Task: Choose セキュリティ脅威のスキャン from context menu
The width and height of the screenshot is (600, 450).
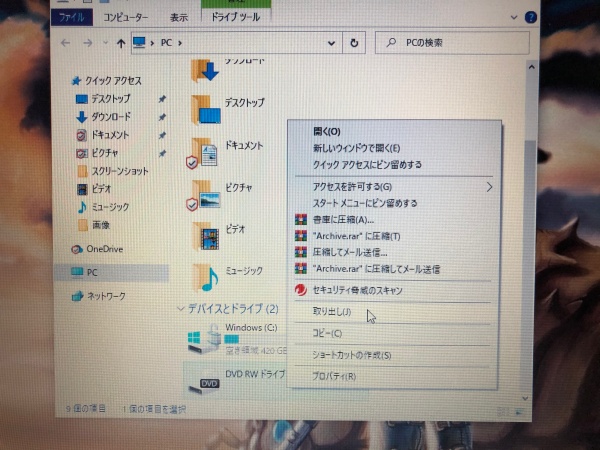Action: point(360,290)
